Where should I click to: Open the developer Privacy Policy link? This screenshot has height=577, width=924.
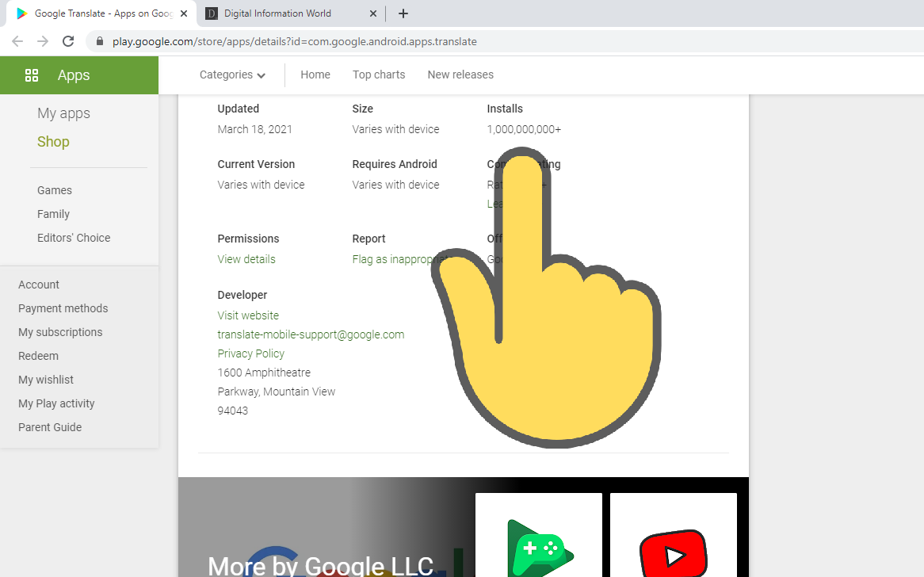(x=251, y=353)
